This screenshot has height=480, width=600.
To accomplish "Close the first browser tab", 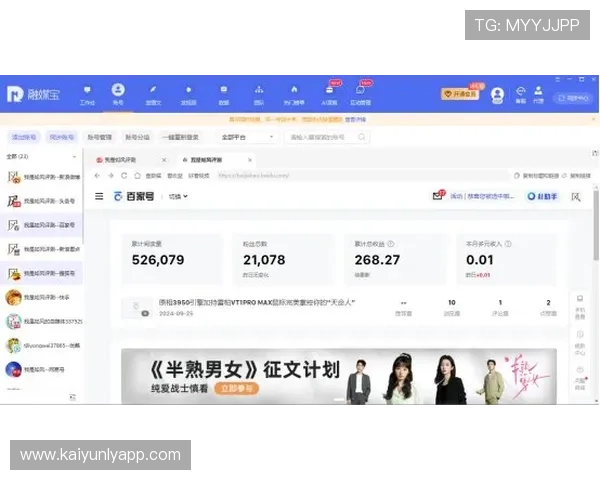I will click(164, 160).
